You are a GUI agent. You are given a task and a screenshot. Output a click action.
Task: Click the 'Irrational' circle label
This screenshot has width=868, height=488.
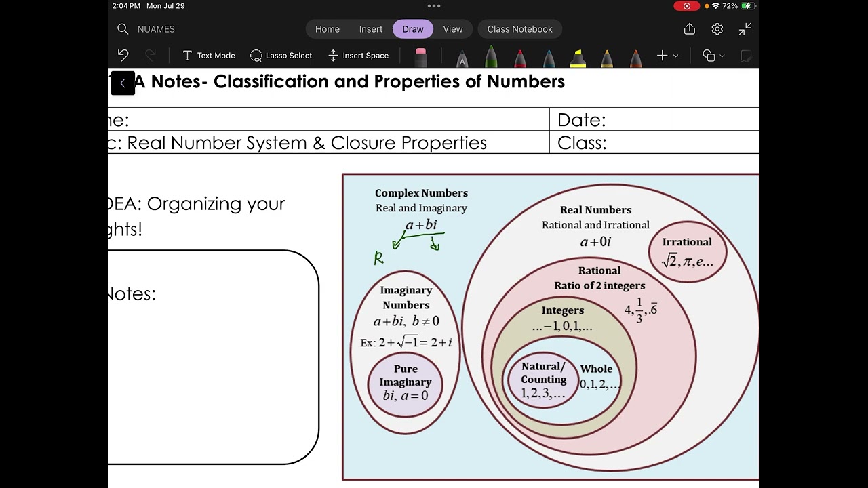(x=687, y=242)
